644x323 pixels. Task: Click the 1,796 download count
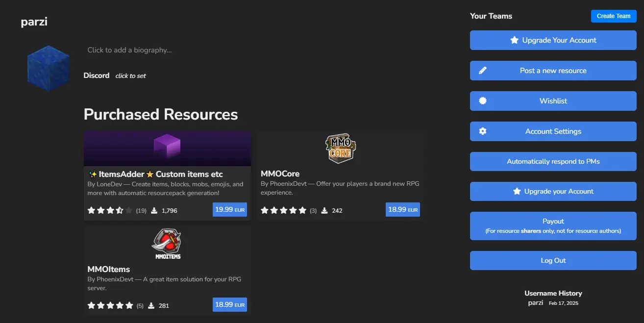coord(169,211)
